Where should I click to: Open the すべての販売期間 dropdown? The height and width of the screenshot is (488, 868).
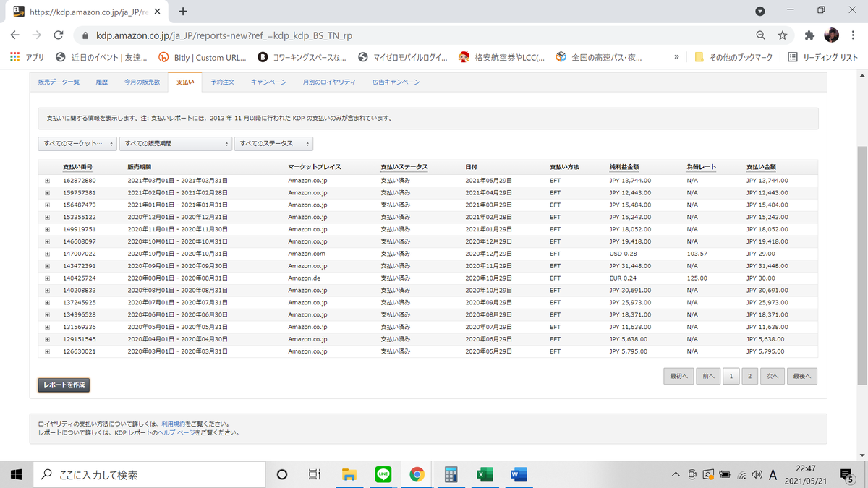[x=176, y=144]
